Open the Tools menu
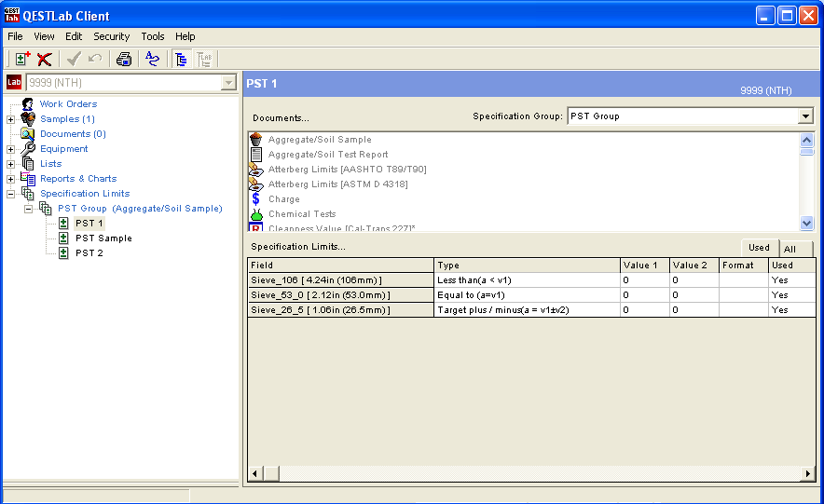Screen dimensions: 824x504 click(153, 36)
